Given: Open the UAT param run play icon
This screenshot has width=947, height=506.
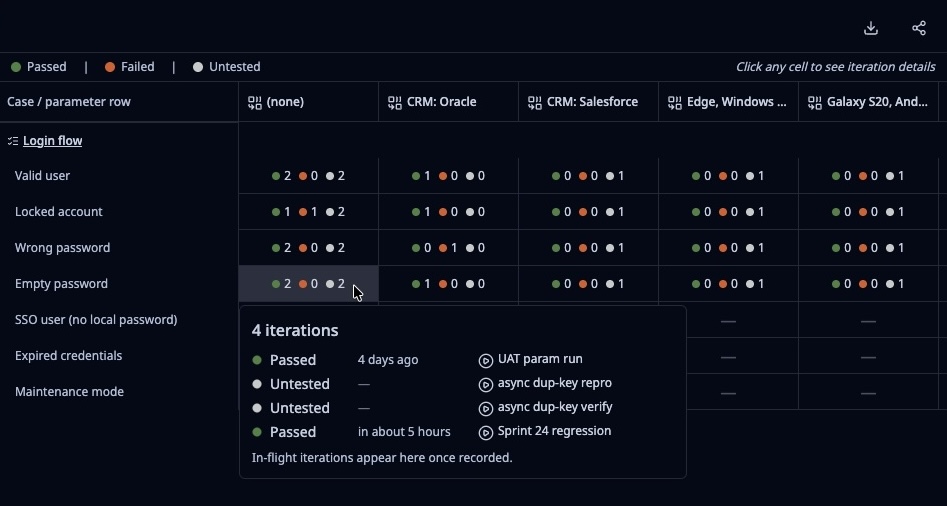Looking at the screenshot, I should (486, 360).
